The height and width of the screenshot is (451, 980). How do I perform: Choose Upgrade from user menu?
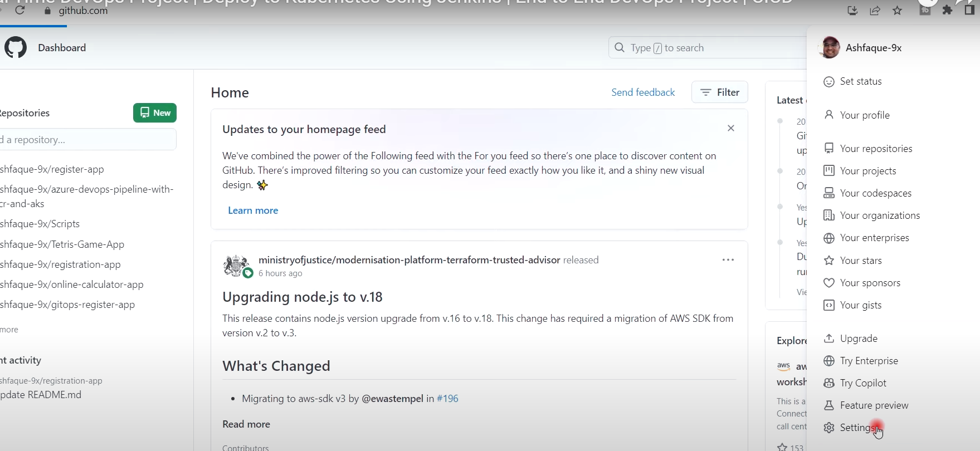pyautogui.click(x=859, y=339)
